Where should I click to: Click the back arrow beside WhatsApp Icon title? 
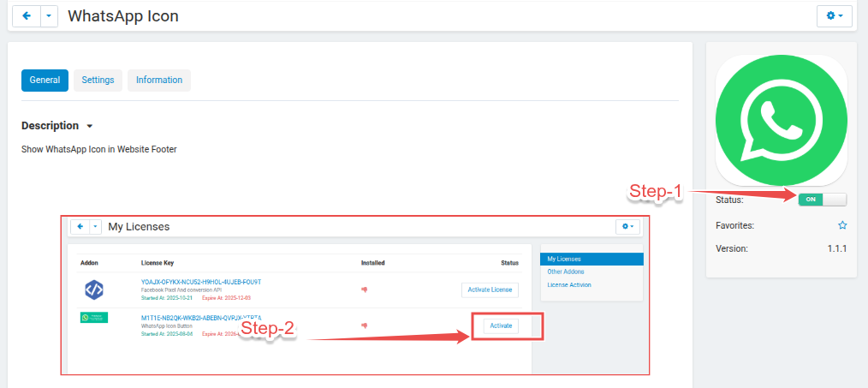26,16
